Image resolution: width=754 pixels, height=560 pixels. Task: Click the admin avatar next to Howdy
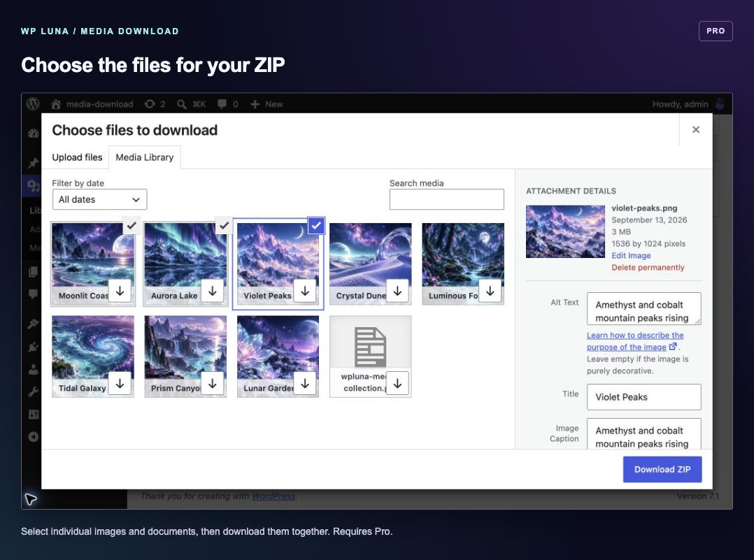720,104
